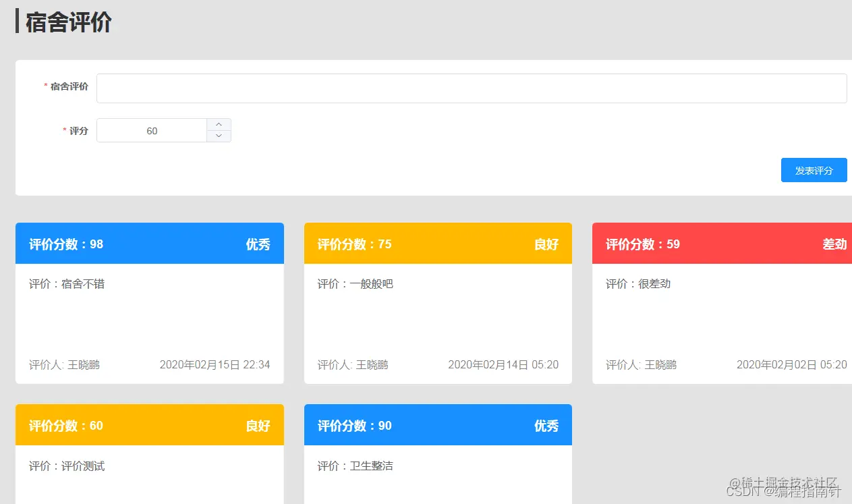This screenshot has width=852, height=504.
Task: Click the review text 评价：很差劲
Action: point(638,284)
